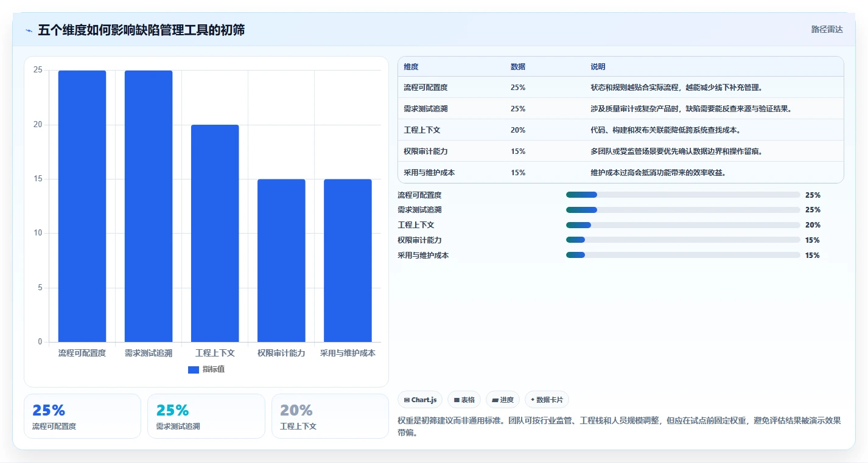The image size is (868, 463).
Task: Click the 指标值 legend text
Action: [214, 369]
